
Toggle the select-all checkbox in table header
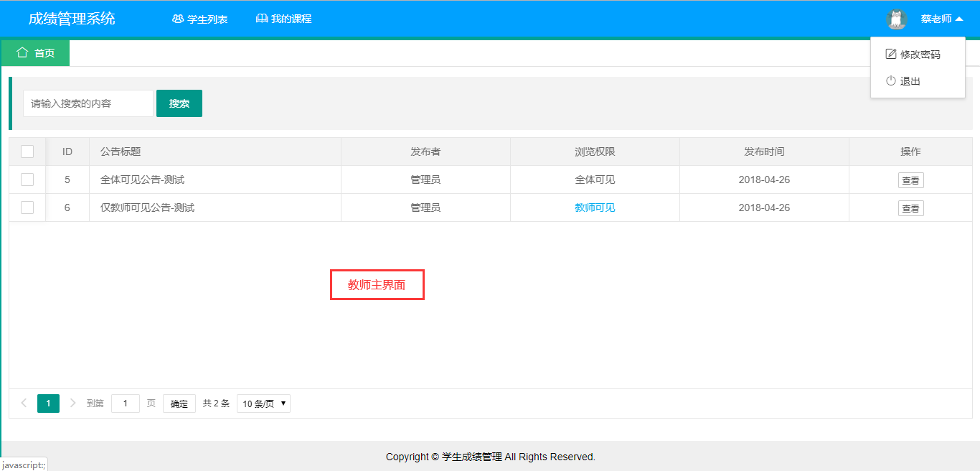[x=27, y=151]
